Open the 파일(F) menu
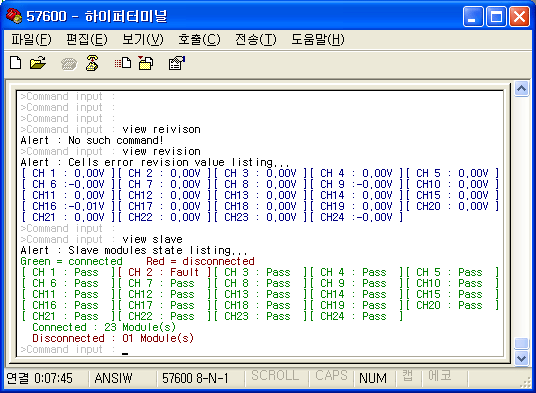Viewport: 536px width, 393px height. pyautogui.click(x=31, y=40)
